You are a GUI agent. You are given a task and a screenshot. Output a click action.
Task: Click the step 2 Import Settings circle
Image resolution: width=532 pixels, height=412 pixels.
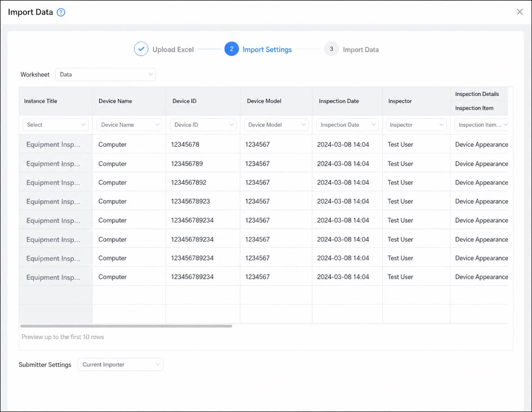pyautogui.click(x=231, y=49)
